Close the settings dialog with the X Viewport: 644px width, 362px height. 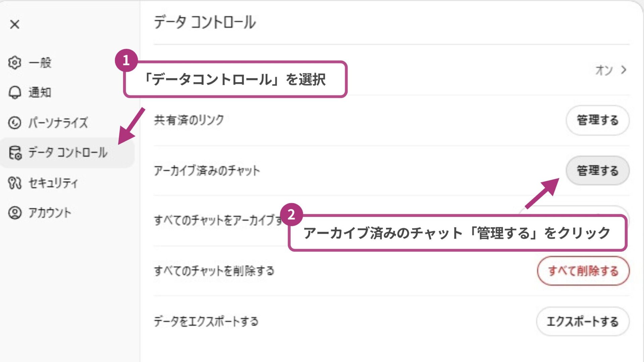coord(14,24)
